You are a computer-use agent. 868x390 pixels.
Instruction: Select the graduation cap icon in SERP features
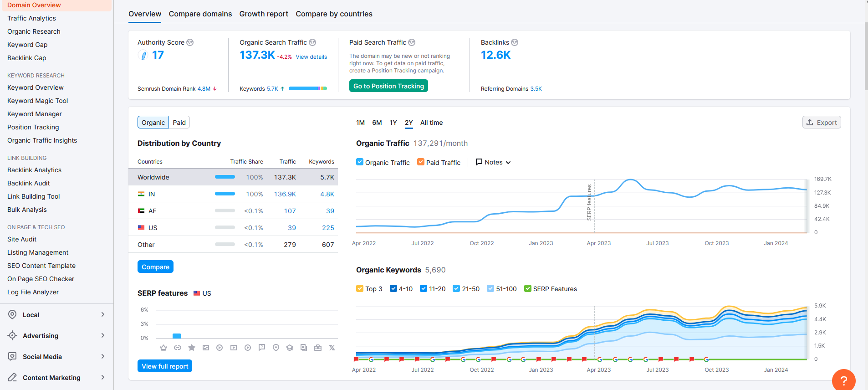click(290, 348)
